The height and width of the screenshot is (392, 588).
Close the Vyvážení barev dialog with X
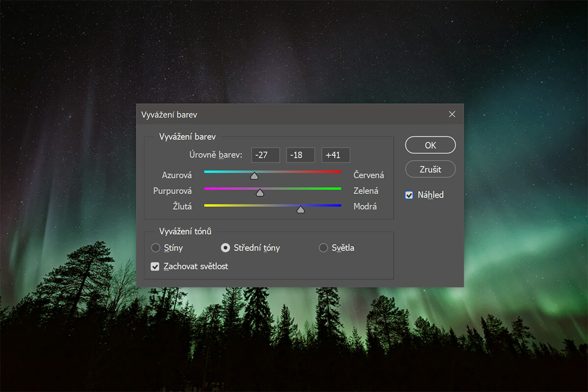point(452,114)
